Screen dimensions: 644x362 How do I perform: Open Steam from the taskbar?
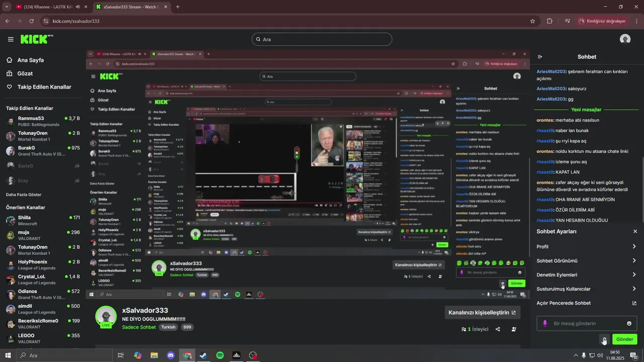(x=203, y=355)
